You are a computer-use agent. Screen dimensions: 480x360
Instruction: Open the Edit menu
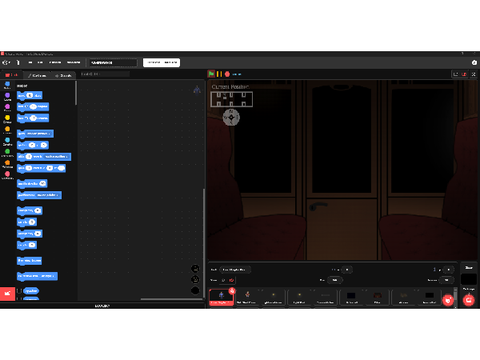click(x=40, y=62)
